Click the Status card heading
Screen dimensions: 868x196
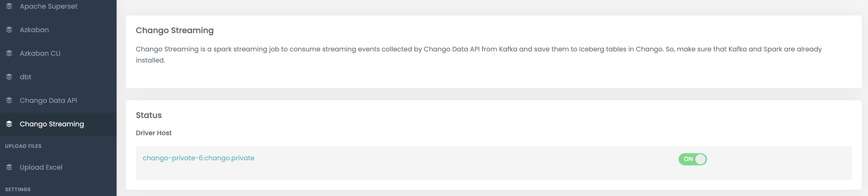pyautogui.click(x=149, y=115)
